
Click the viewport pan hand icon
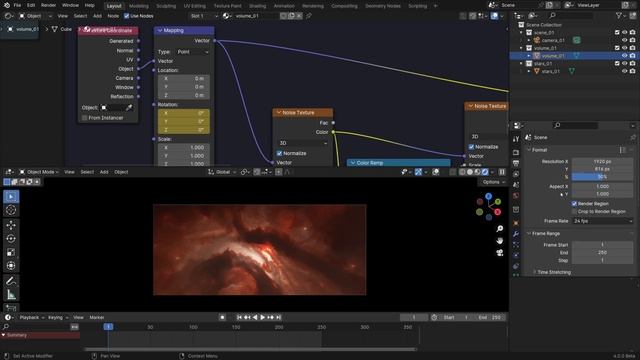(x=500, y=241)
